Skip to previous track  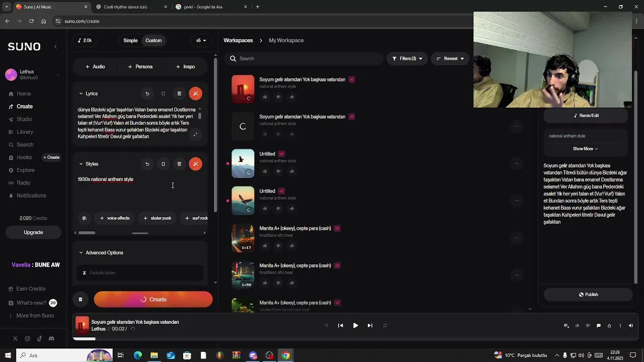point(341,326)
